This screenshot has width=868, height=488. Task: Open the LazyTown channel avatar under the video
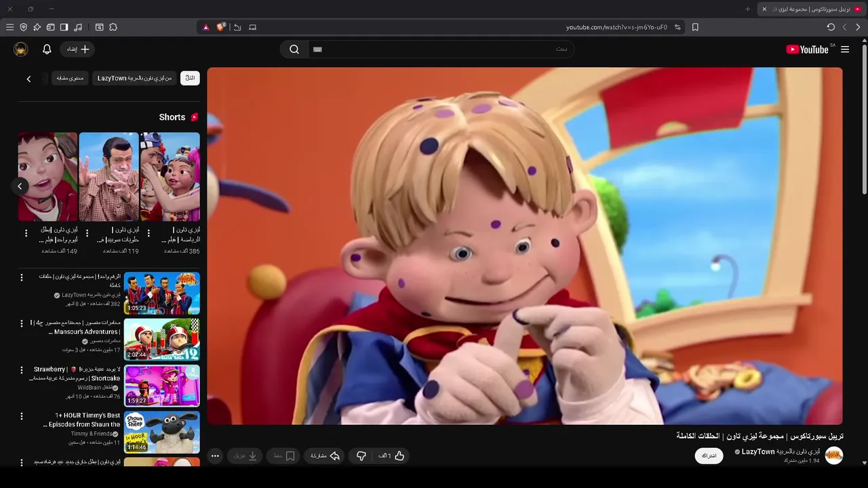point(834,455)
